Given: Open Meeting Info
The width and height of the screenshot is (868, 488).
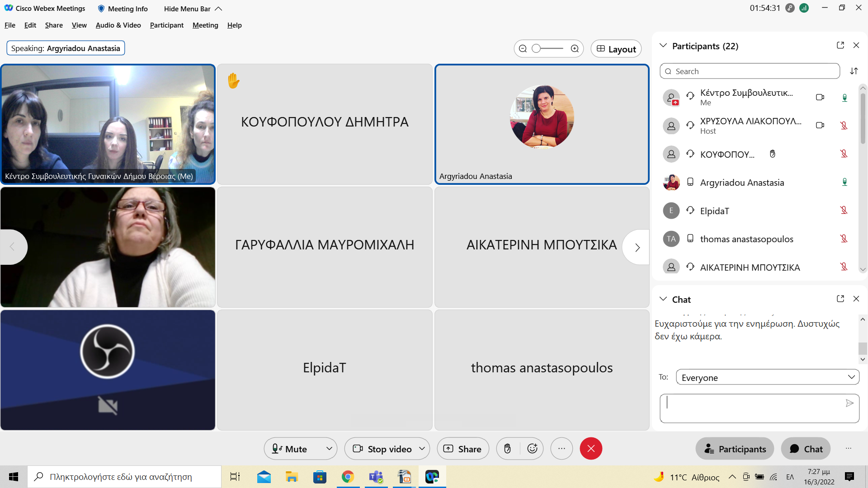Looking at the screenshot, I should (123, 9).
